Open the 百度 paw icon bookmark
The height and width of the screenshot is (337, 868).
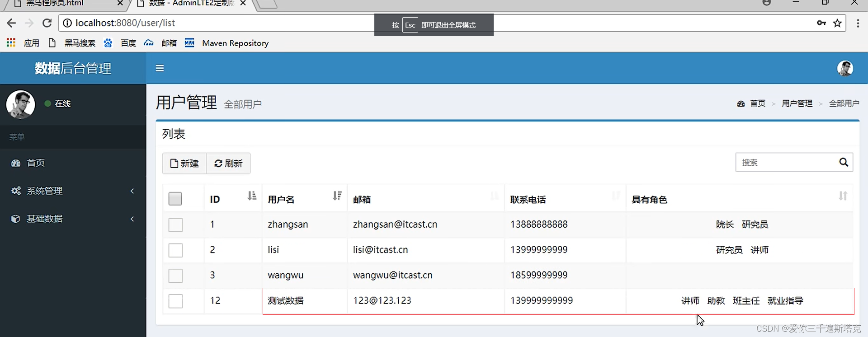pos(108,43)
